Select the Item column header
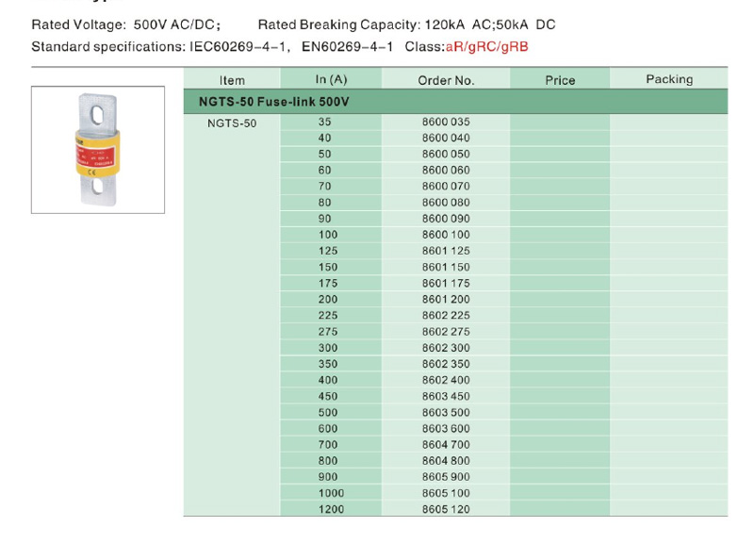 point(232,80)
